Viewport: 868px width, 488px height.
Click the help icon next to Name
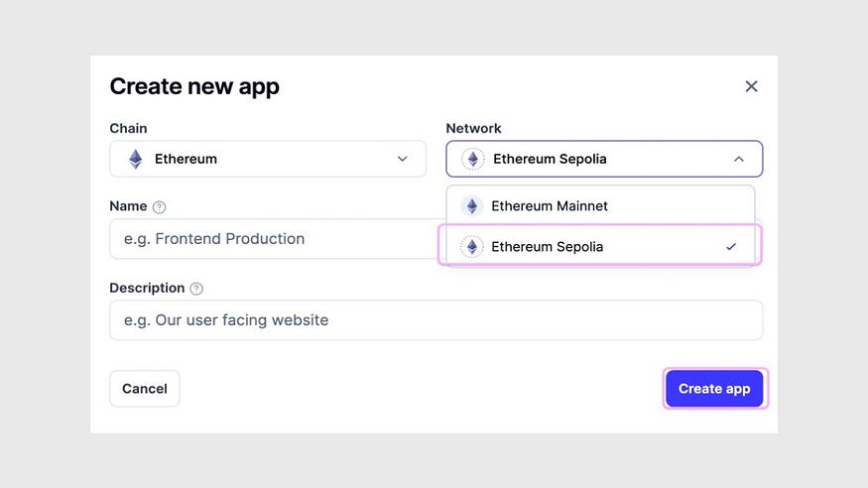[x=159, y=207]
